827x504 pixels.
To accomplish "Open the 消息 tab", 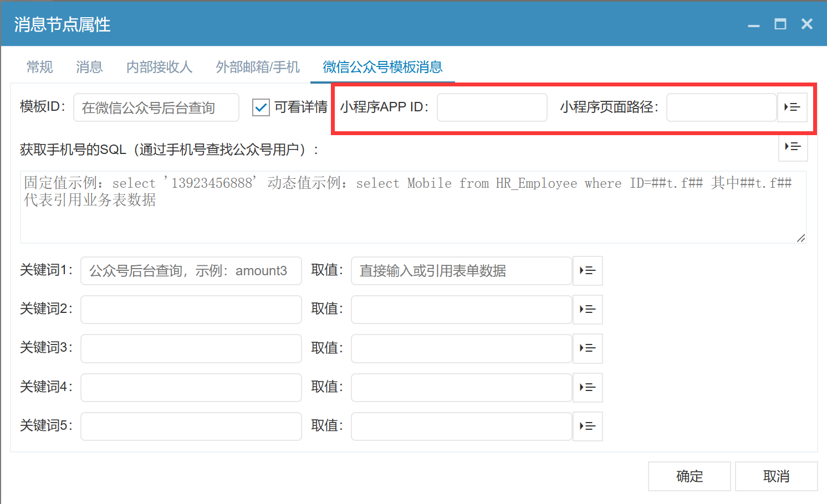I will [x=89, y=67].
